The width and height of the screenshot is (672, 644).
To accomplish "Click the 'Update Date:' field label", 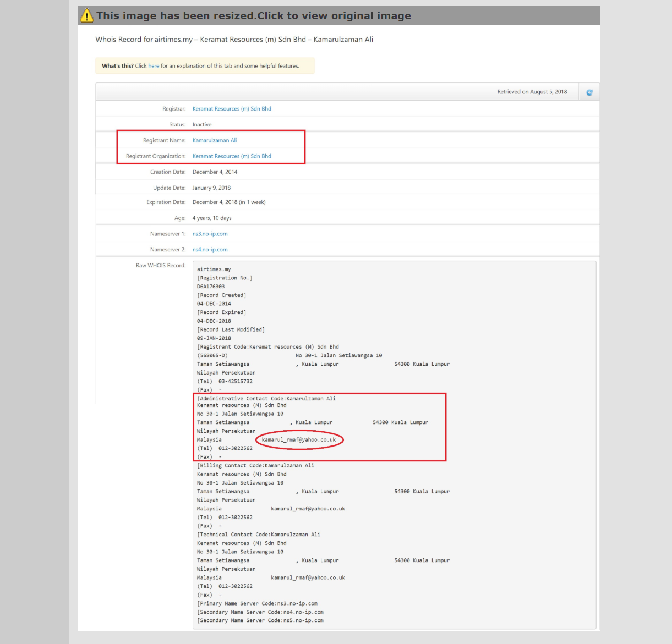I will tap(170, 188).
